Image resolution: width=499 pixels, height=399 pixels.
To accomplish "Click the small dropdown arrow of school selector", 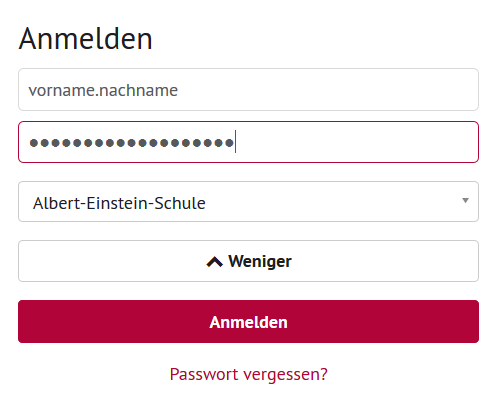I will point(465,200).
